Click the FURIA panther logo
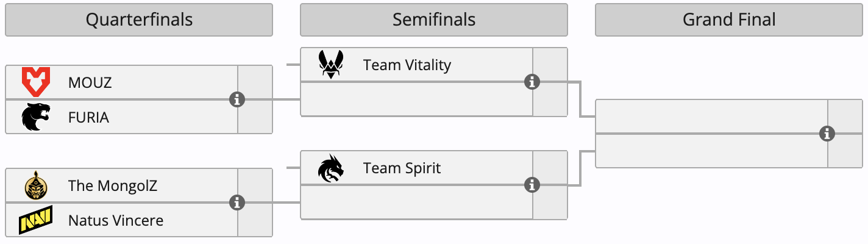The image size is (868, 244). tap(35, 117)
